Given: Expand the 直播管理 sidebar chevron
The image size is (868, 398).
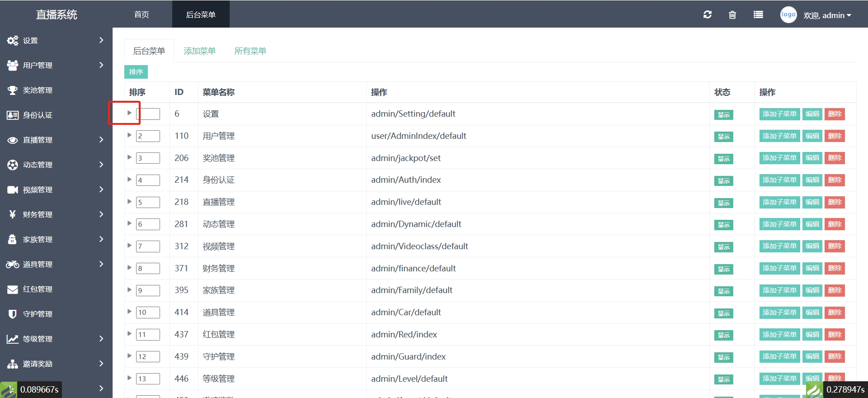Looking at the screenshot, I should 101,140.
